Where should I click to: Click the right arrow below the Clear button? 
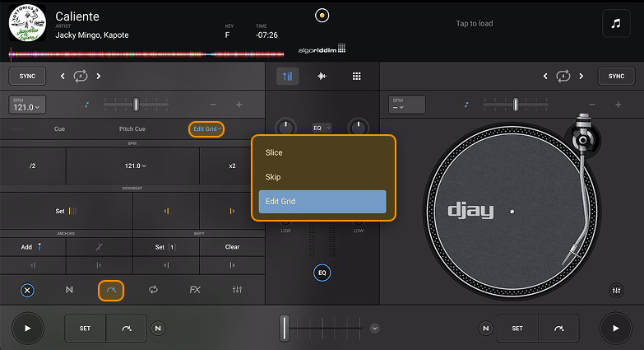[x=233, y=265]
